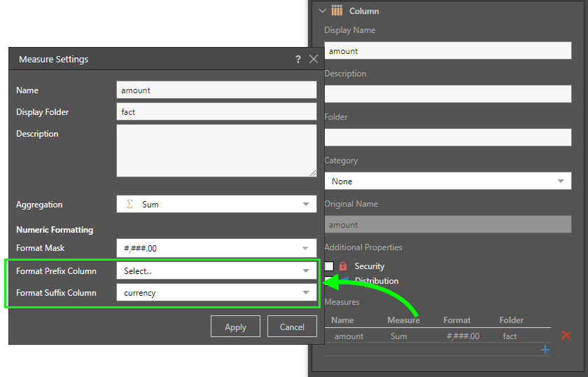Close the Measure Settings dialog
The height and width of the screenshot is (377, 588).
(x=313, y=60)
